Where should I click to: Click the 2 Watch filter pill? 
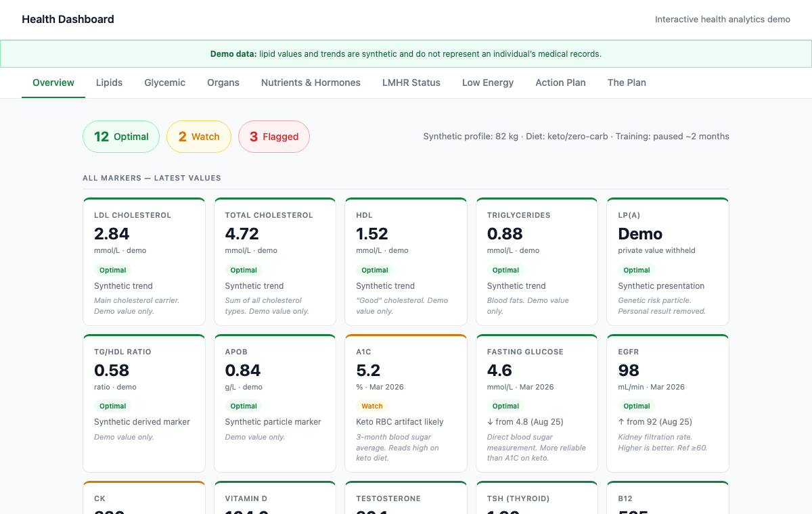(199, 137)
